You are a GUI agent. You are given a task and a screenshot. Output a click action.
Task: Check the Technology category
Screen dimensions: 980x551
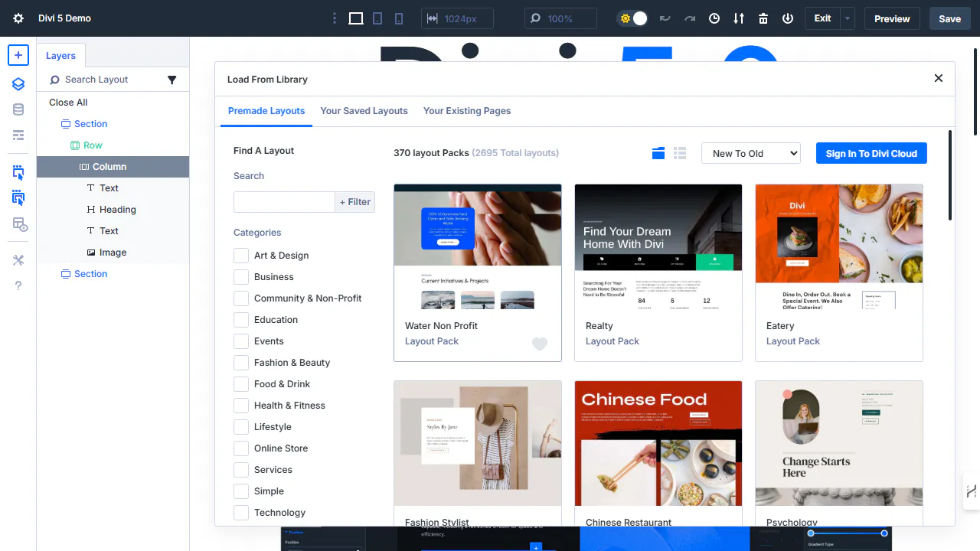click(241, 513)
